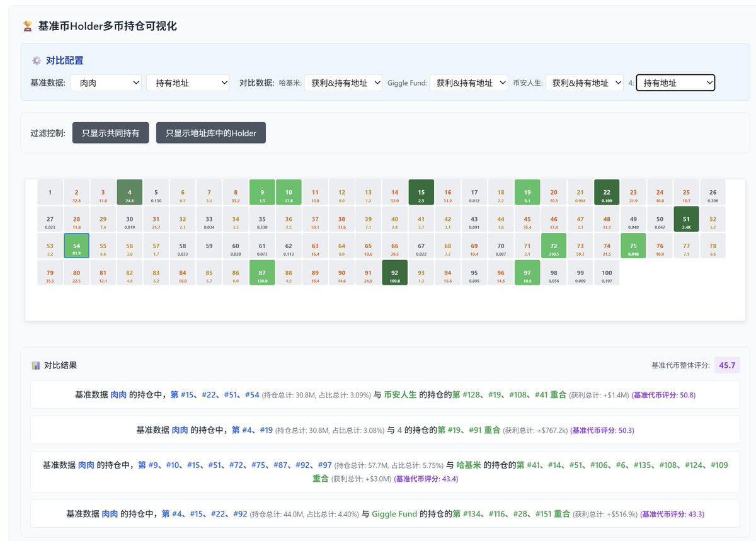Click the 币安人生 link in first result
The image size is (756, 541).
[x=401, y=395]
